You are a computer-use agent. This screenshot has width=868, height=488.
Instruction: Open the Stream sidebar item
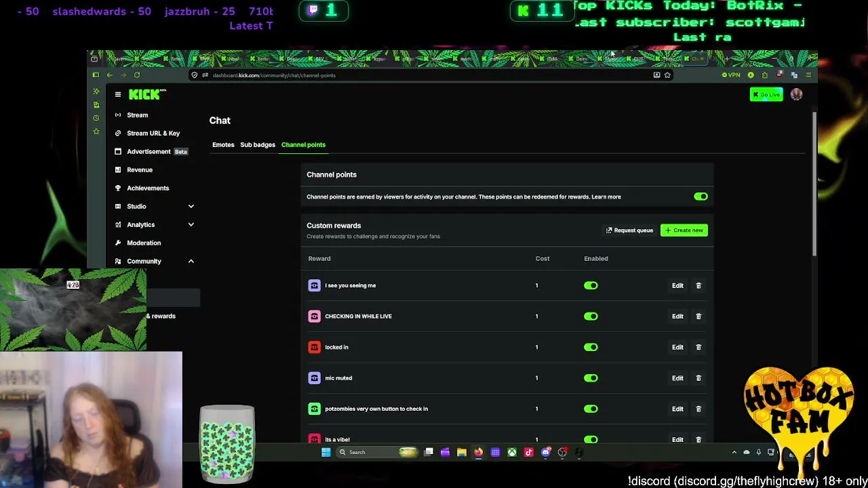pos(138,115)
